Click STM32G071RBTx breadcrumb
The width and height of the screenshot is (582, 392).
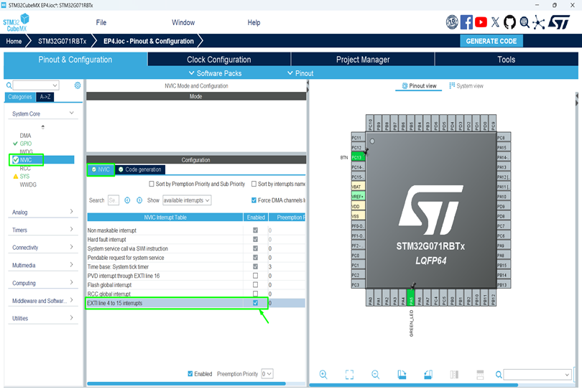click(62, 41)
